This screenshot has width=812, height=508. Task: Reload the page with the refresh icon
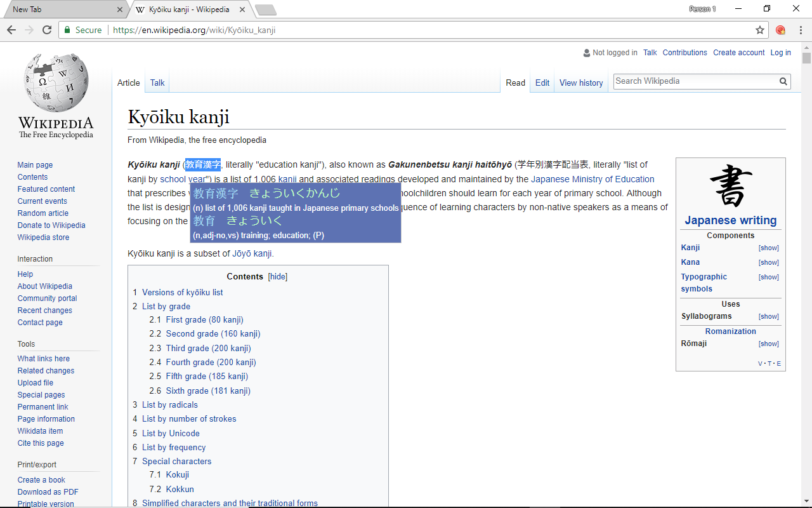point(47,30)
